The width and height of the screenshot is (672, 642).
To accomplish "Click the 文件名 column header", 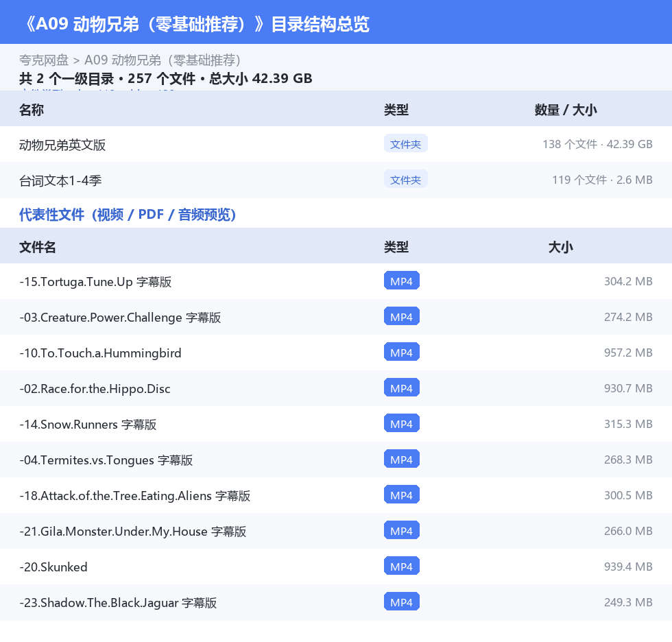I will 37,247.
